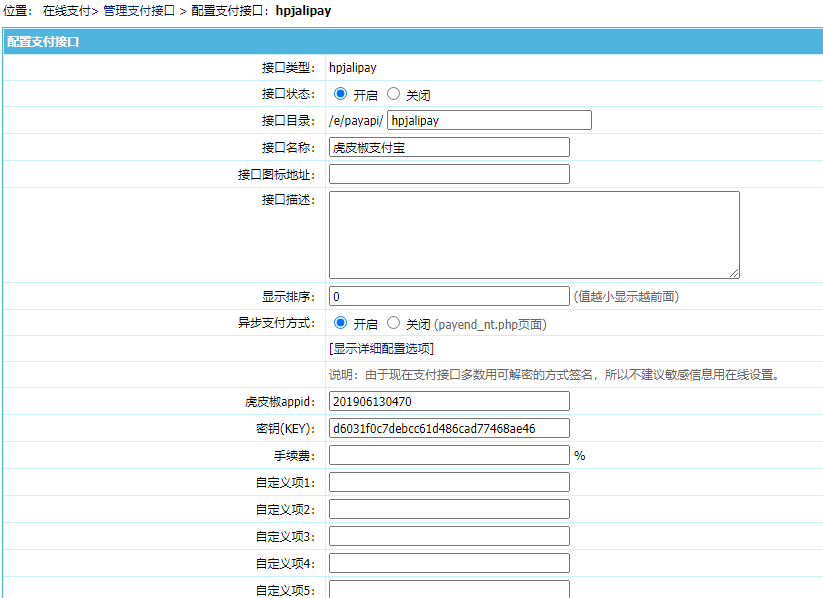This screenshot has height=598, width=823.
Task: Select the 关闭 radio for 接口状态
Action: coord(392,95)
